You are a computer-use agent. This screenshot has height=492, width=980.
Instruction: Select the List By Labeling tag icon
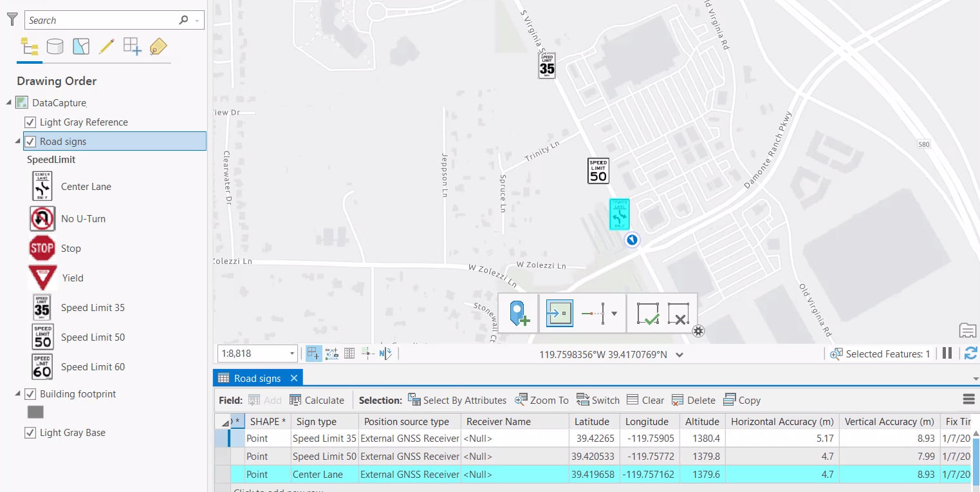(158, 46)
